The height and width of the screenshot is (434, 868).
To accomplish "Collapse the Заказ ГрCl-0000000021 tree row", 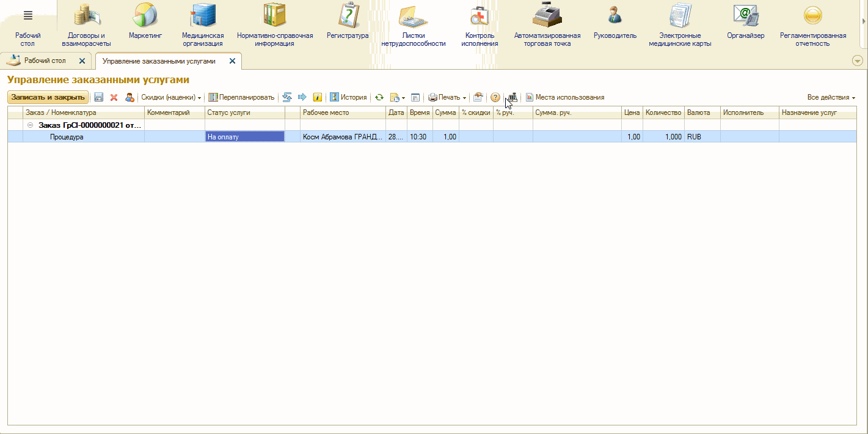I will [x=30, y=125].
